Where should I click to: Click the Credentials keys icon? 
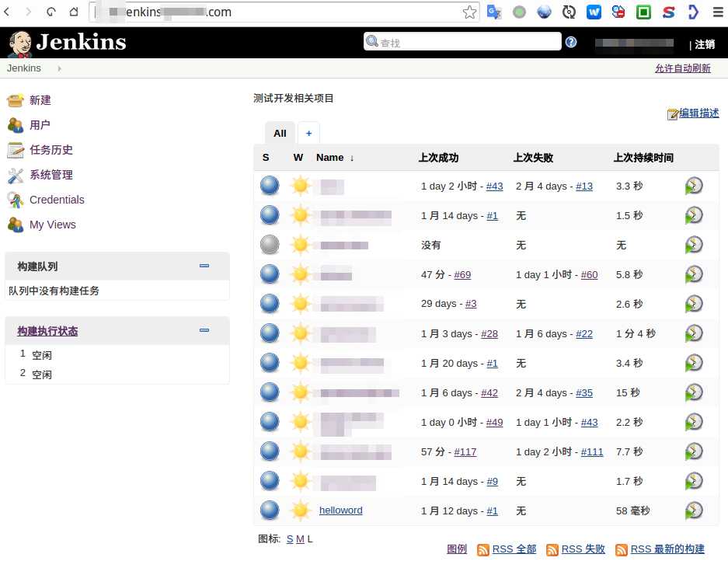pos(16,200)
